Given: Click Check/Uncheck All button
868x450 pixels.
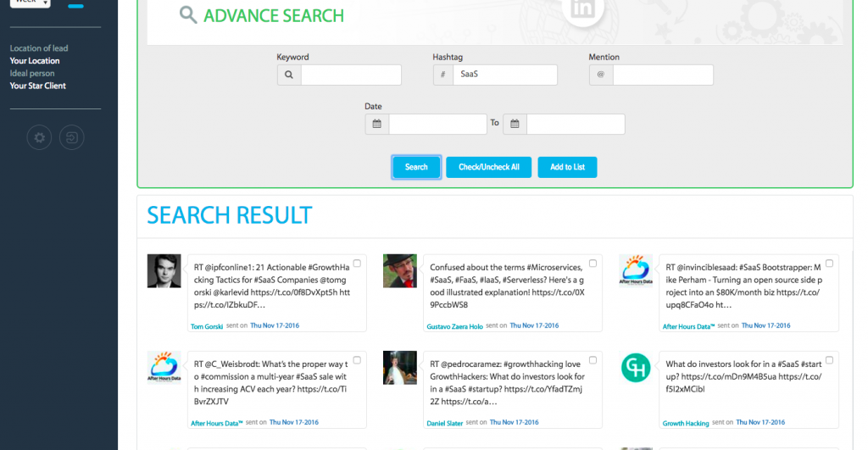Looking at the screenshot, I should [489, 167].
